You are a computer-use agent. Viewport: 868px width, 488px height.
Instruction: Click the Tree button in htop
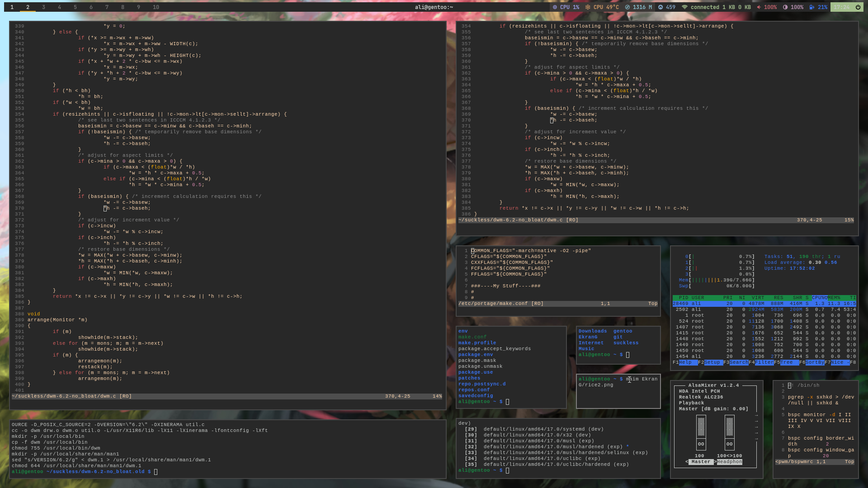pos(789,362)
